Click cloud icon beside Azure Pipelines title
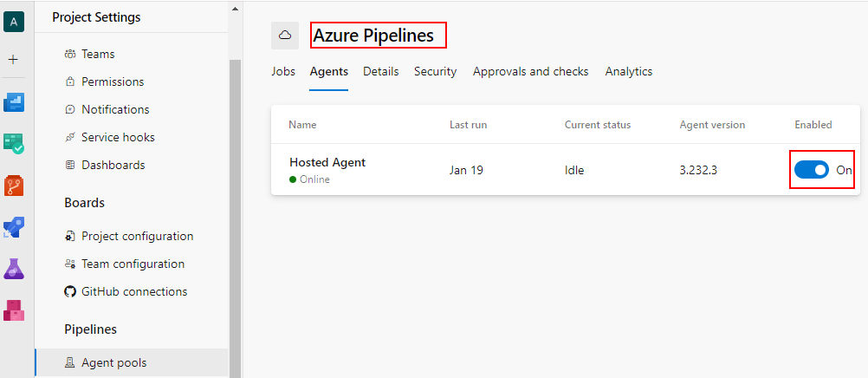868x378 pixels. click(x=285, y=36)
